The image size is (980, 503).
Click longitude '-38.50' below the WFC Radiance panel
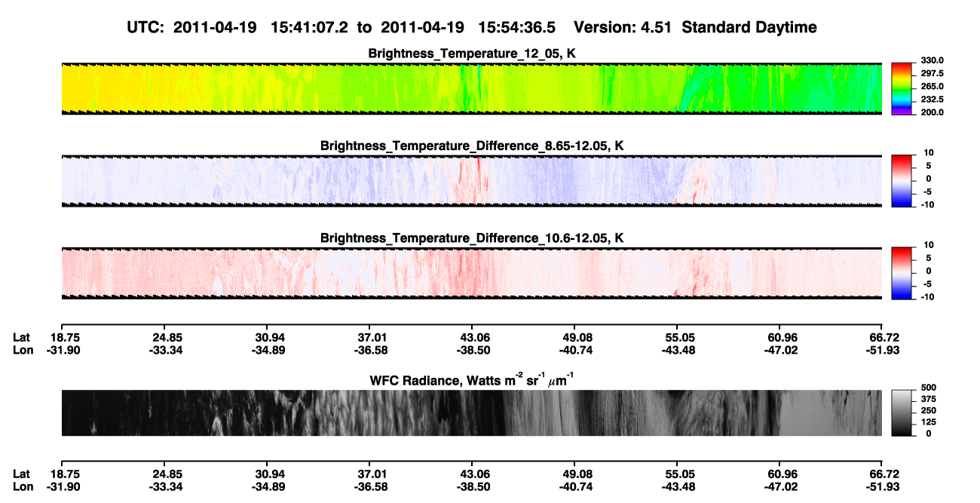(472, 487)
